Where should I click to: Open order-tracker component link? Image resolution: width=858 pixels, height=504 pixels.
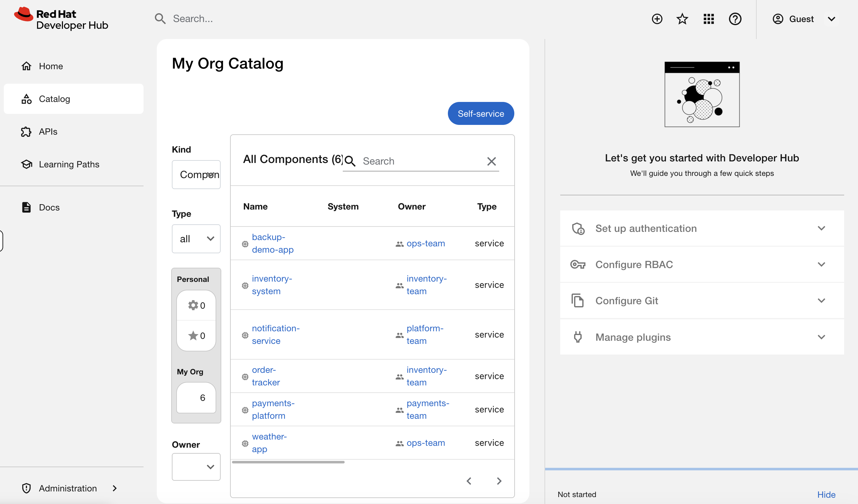click(x=266, y=376)
